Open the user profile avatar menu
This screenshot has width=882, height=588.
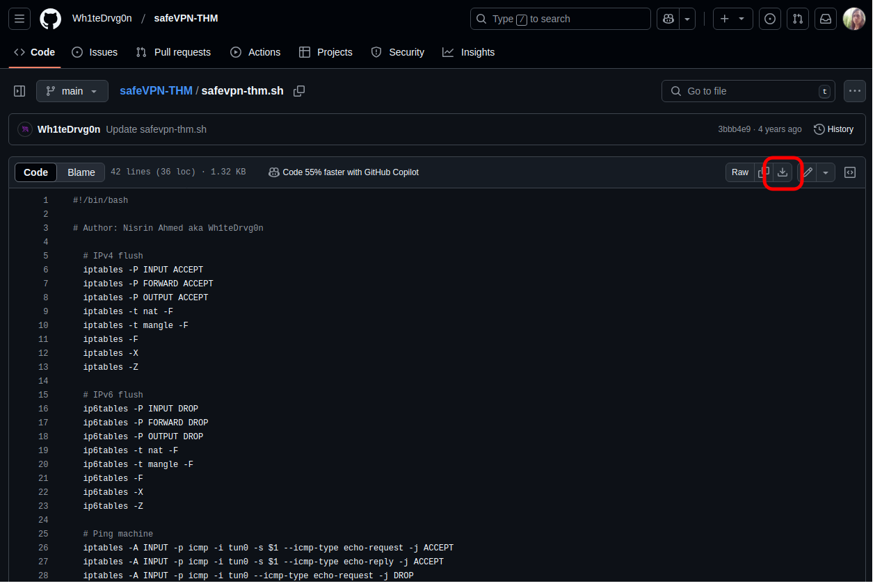854,19
